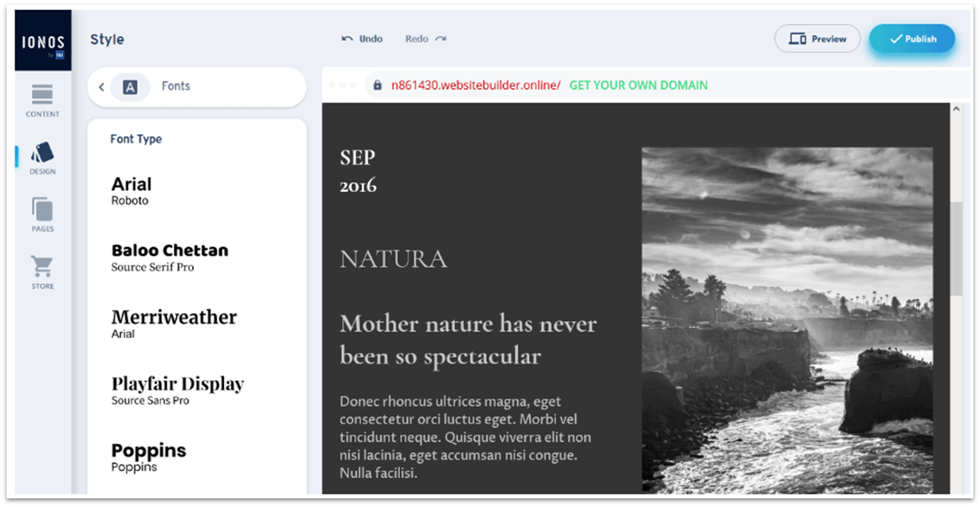Open the Store cart icon
Image resolution: width=980 pixels, height=507 pixels.
43,267
